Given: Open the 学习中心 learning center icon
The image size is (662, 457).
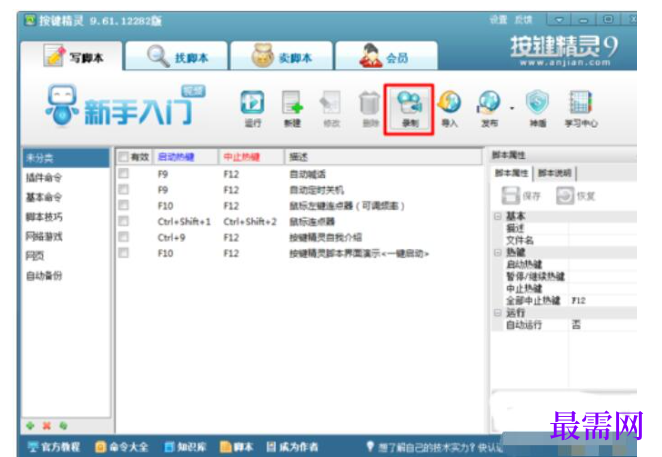Looking at the screenshot, I should [x=581, y=109].
